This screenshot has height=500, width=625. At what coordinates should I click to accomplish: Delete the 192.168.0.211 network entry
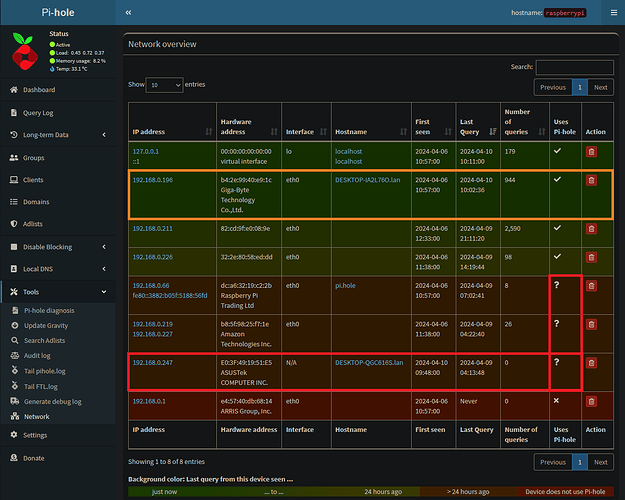[591, 229]
